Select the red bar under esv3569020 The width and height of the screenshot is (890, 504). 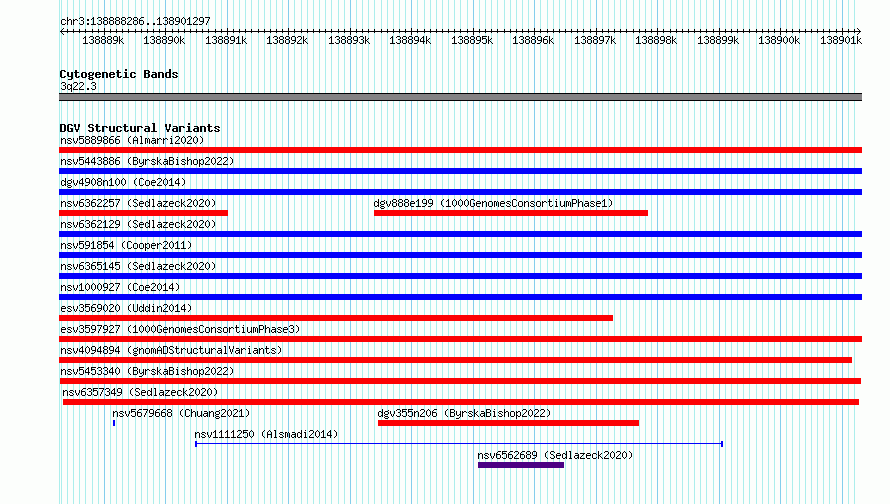(336, 318)
